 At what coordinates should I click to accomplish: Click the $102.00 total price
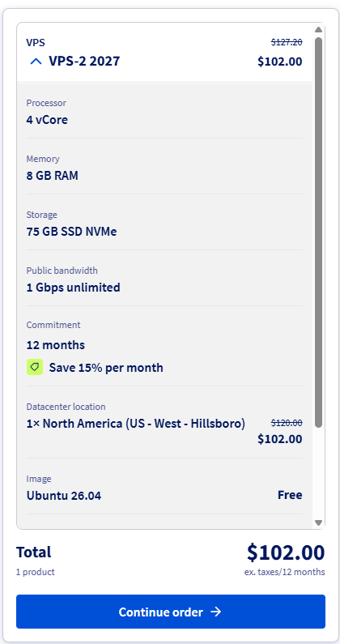[x=286, y=552]
